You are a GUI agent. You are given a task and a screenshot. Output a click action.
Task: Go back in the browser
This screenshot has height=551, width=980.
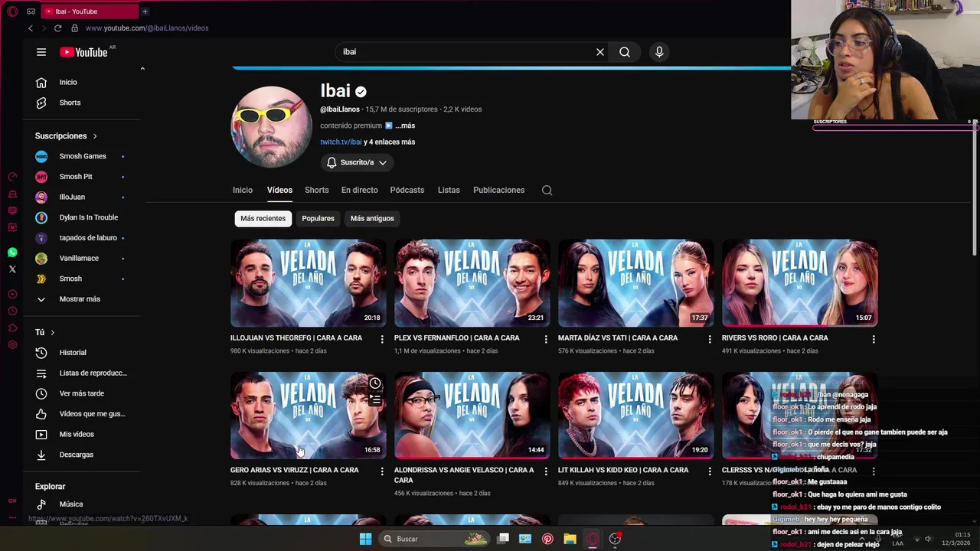point(31,28)
